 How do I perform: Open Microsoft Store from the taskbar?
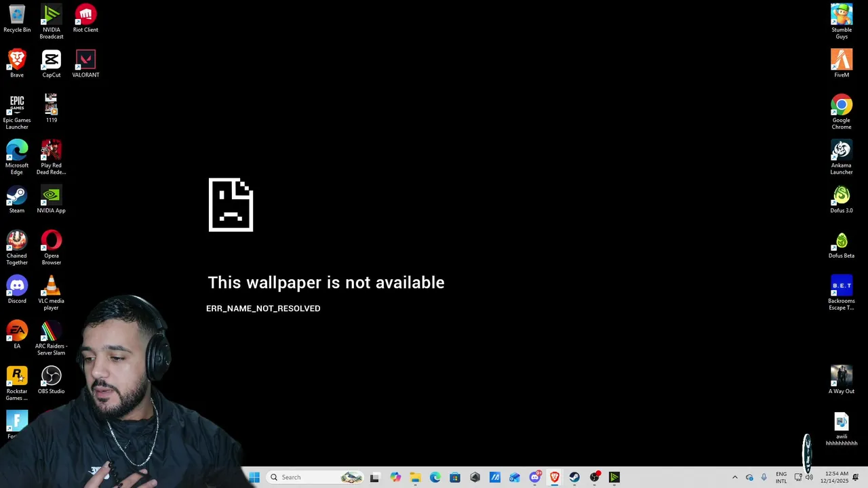(455, 477)
